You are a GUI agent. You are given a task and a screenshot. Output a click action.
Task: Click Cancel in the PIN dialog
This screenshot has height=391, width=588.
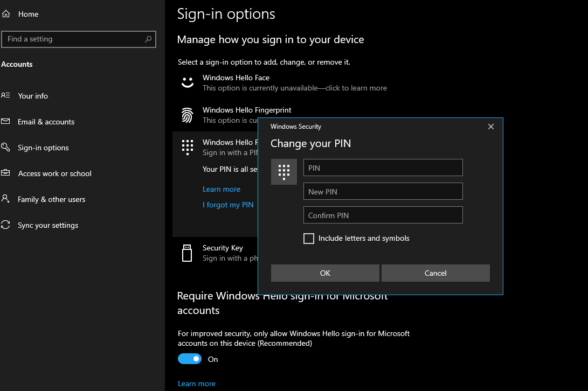[x=435, y=273]
